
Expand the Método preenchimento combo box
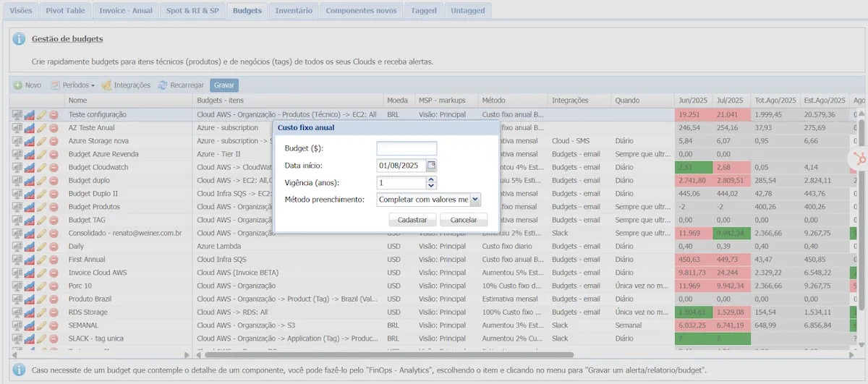click(475, 199)
